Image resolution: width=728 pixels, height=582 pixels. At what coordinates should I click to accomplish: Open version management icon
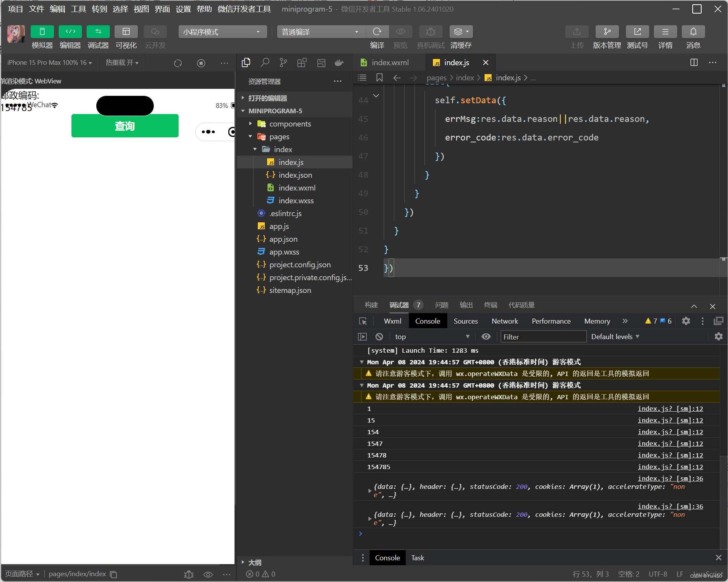[607, 31]
